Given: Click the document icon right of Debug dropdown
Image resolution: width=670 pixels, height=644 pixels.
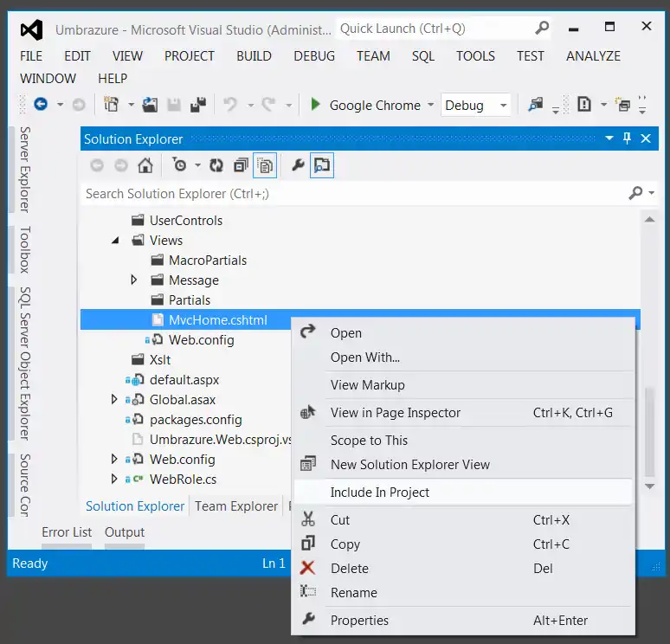Looking at the screenshot, I should 584,104.
